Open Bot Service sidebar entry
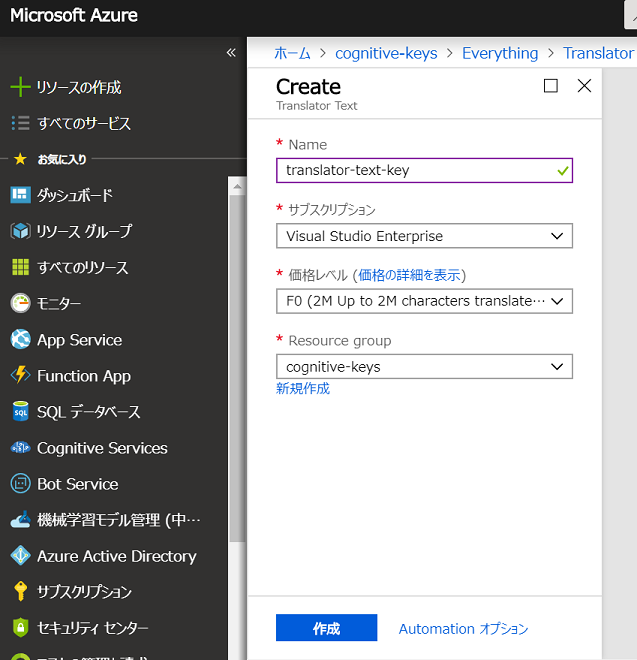 tap(77, 484)
